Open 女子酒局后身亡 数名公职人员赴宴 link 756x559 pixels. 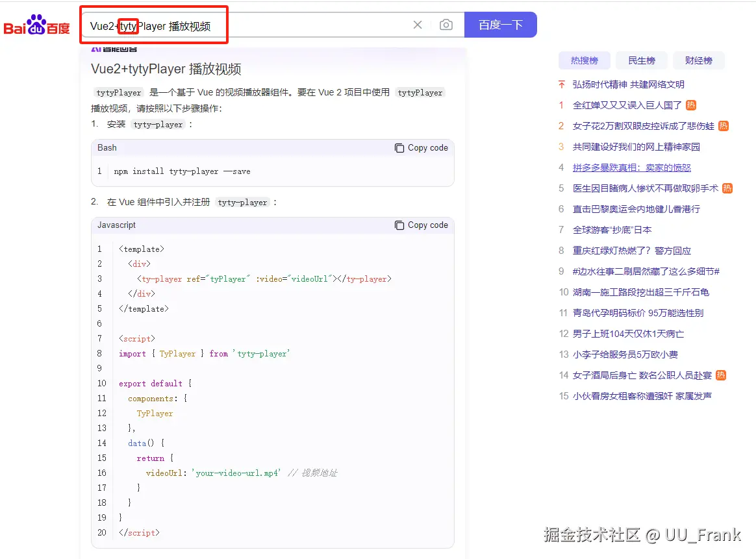pos(642,375)
